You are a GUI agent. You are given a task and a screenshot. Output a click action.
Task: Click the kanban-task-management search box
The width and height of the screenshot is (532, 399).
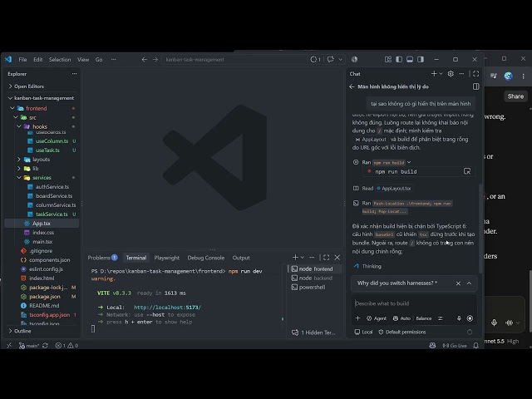click(234, 59)
